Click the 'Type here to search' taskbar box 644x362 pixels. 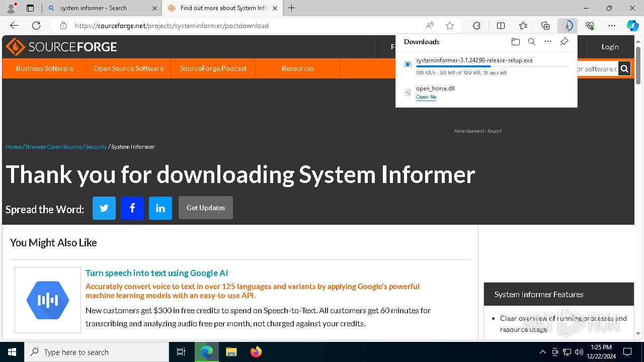tap(97, 352)
